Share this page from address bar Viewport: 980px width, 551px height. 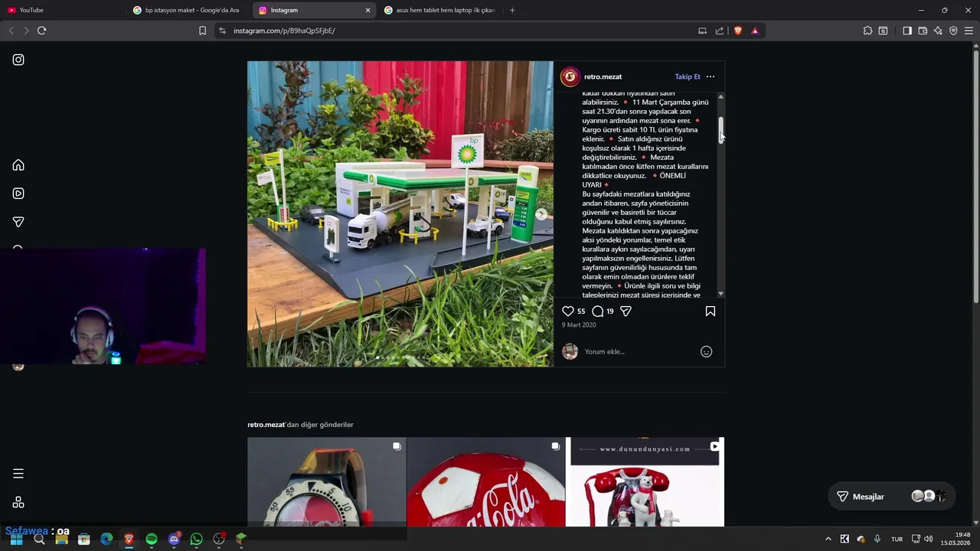point(720,31)
